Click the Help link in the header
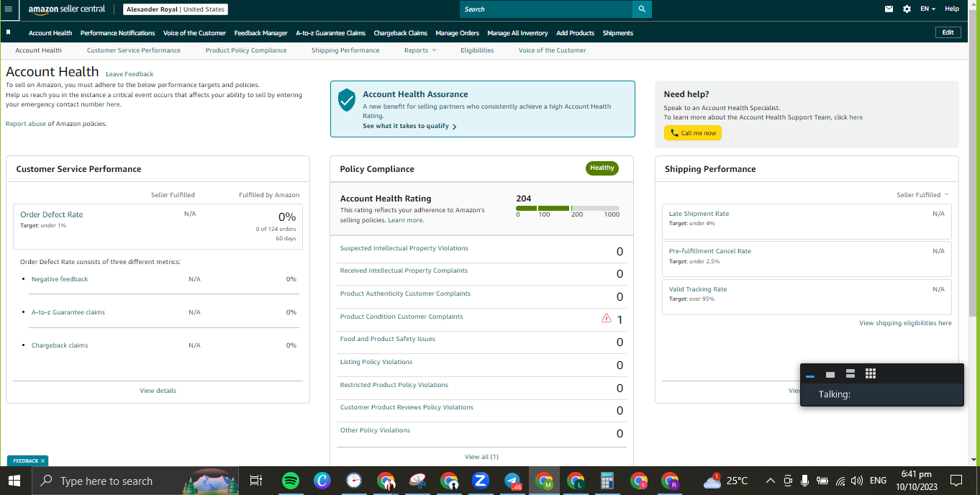This screenshot has height=495, width=980. point(952,9)
